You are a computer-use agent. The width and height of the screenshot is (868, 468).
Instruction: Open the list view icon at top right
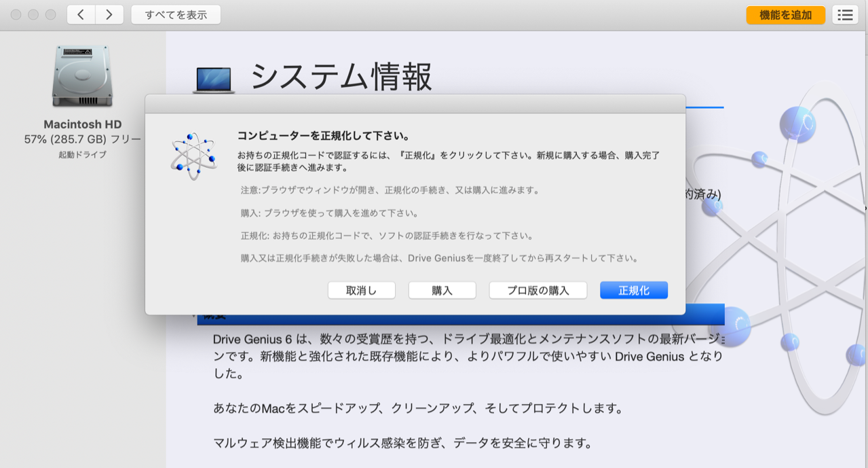(x=845, y=15)
